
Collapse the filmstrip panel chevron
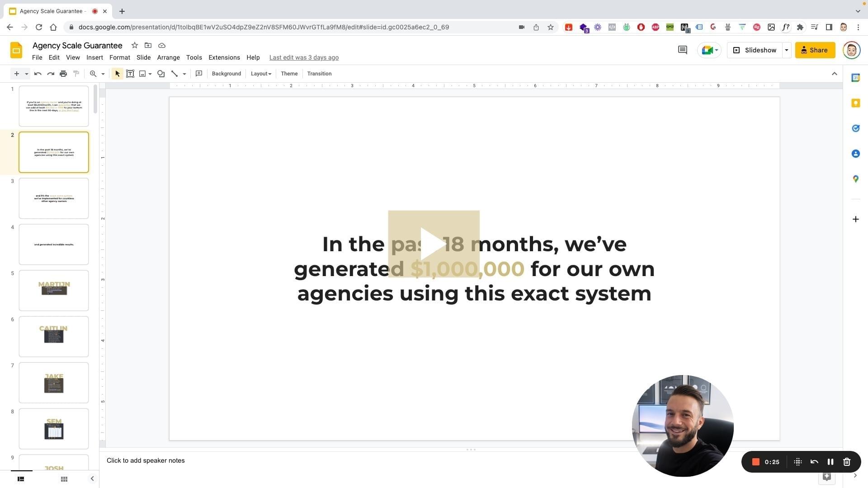tap(92, 479)
